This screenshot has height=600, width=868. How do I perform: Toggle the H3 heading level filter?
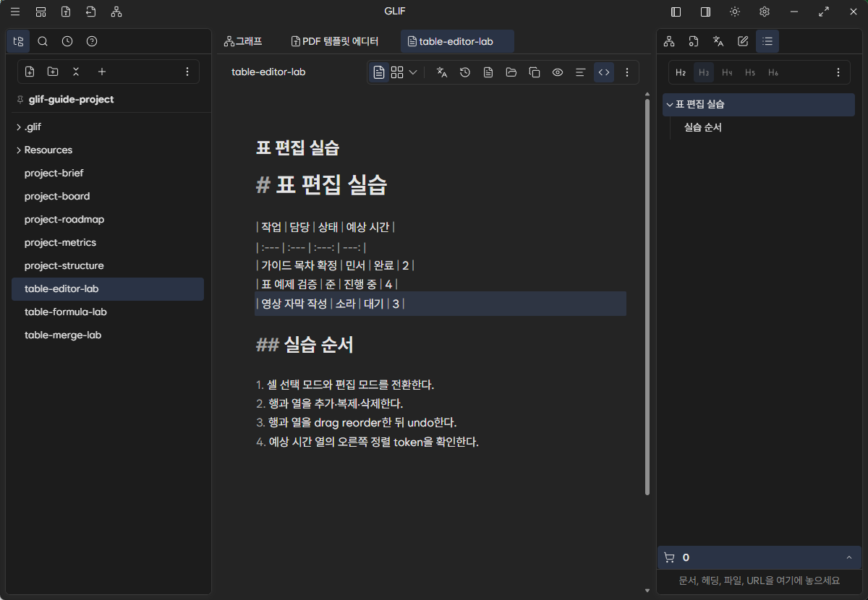point(704,72)
